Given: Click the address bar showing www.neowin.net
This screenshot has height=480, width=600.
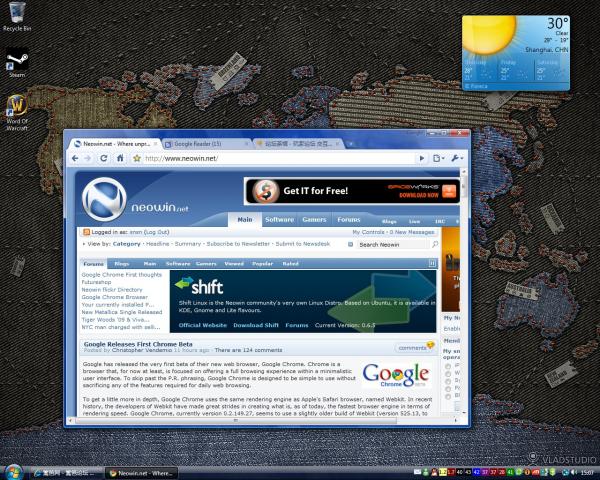Looking at the screenshot, I should 277,158.
